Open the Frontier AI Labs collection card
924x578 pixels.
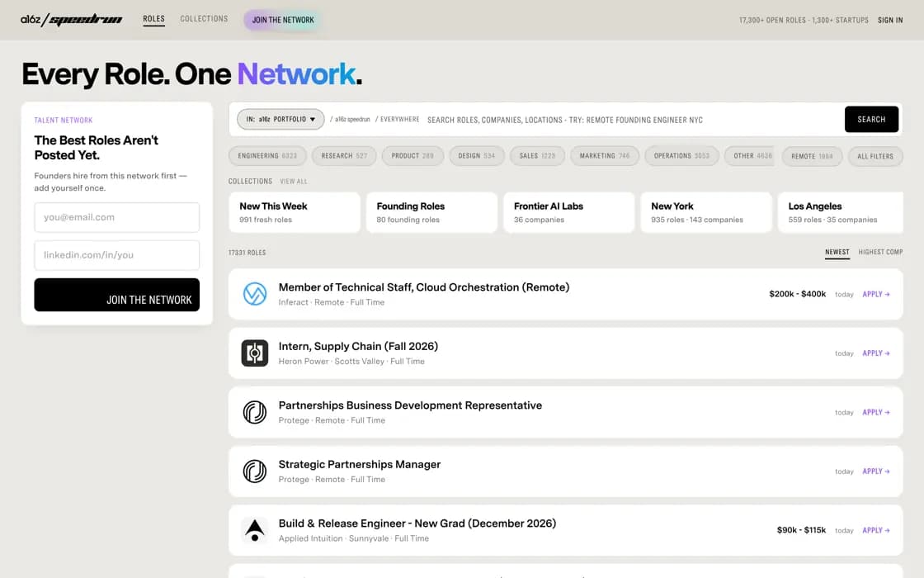click(568, 212)
